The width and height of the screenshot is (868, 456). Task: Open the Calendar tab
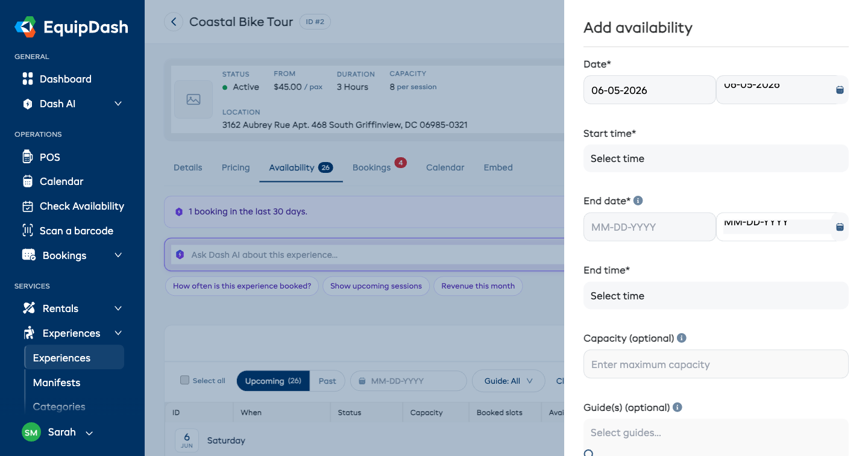[x=445, y=167]
